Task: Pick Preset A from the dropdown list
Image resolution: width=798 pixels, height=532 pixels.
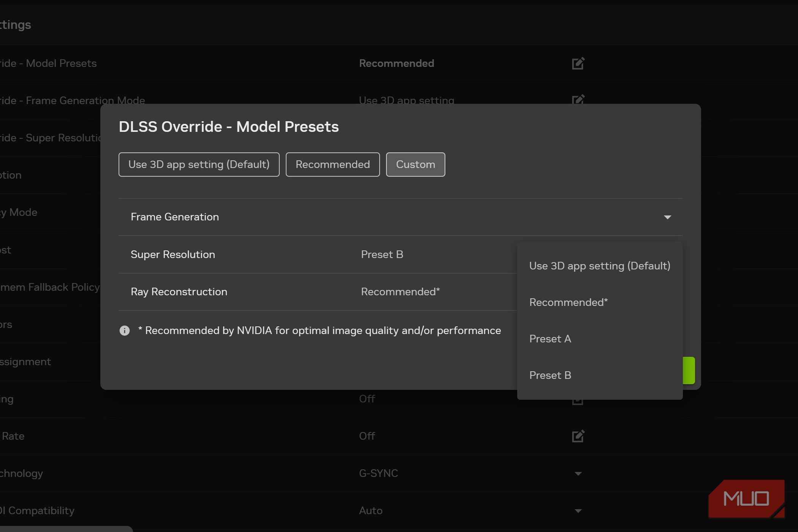Action: click(x=600, y=339)
